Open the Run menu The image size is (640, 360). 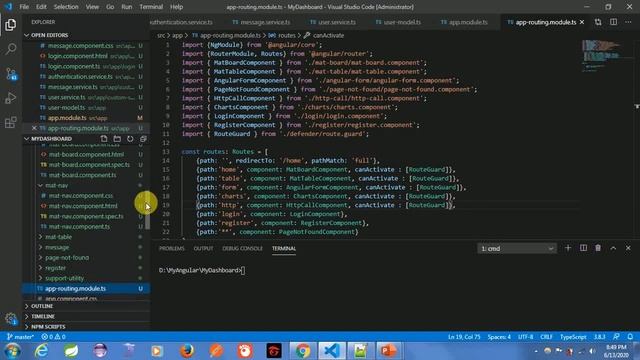pos(127,7)
